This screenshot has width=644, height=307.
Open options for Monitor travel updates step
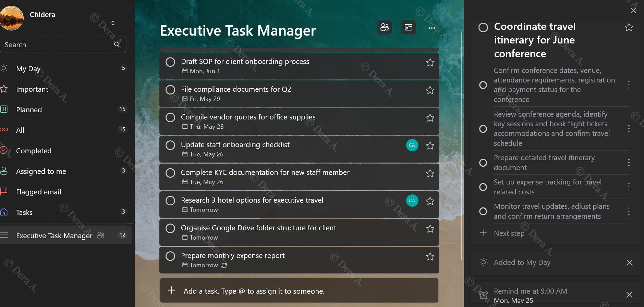629,211
